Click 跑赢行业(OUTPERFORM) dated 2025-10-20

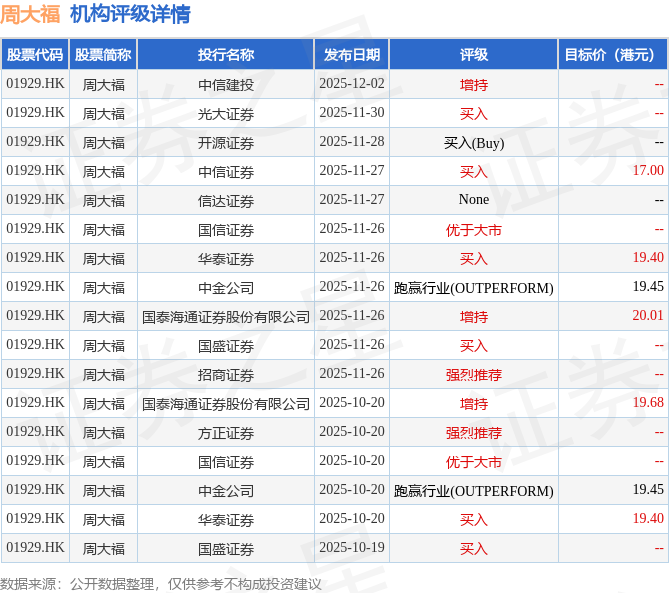[x=474, y=491]
